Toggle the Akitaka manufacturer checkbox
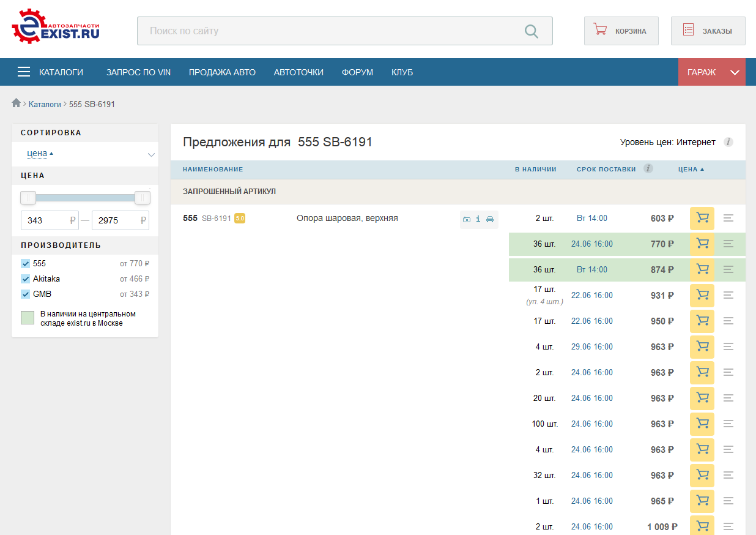Image resolution: width=756 pixels, height=535 pixels. click(x=26, y=279)
